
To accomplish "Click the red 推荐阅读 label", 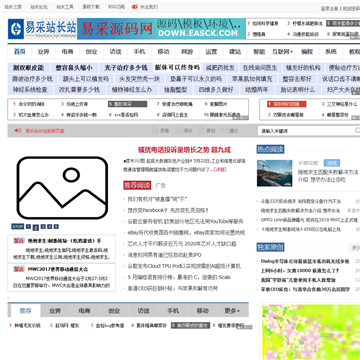I will 137,185.
